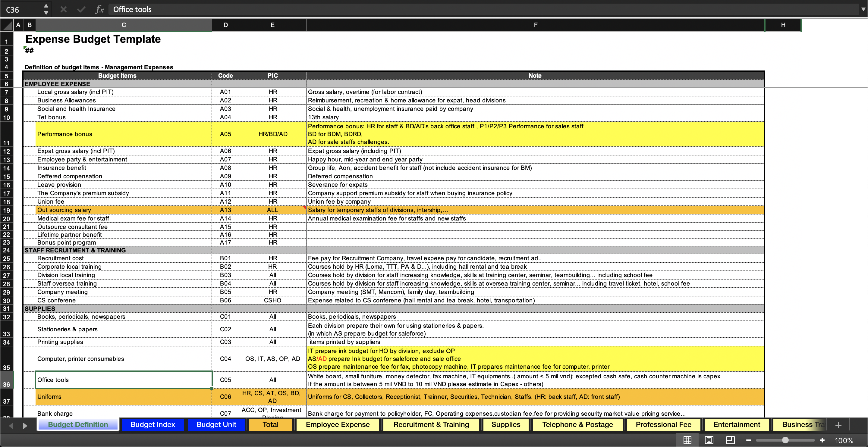Click the formula bar cancel X icon
This screenshot has width=868, height=447.
tap(63, 9)
